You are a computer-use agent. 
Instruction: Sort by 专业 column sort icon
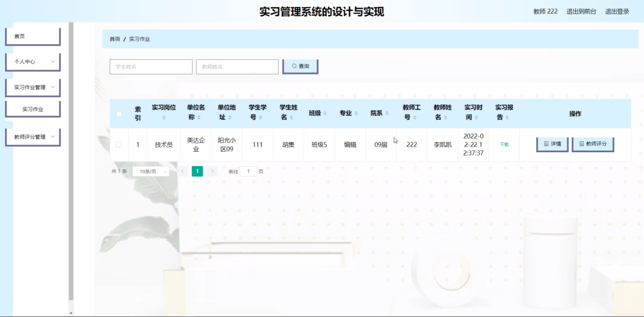[356, 113]
